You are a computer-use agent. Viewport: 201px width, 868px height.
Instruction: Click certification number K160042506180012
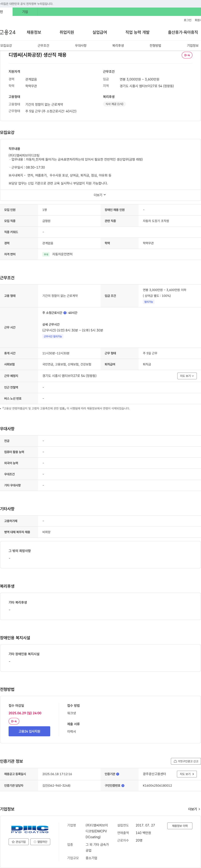pyautogui.click(x=157, y=785)
